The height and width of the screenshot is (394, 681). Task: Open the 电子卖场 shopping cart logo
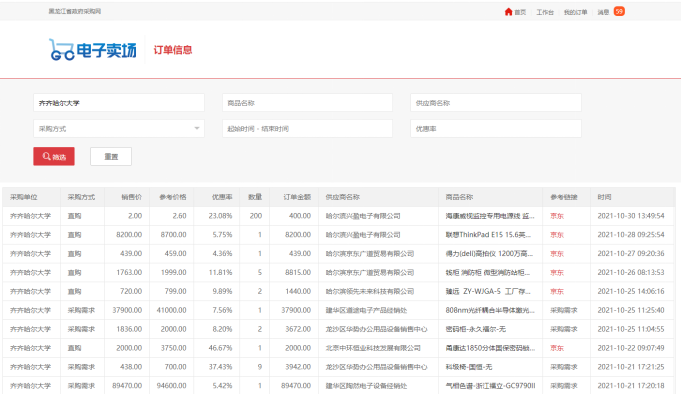(93, 50)
